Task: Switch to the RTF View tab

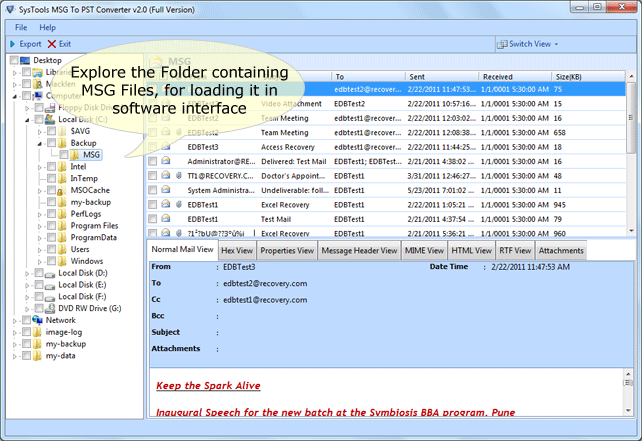Action: click(x=515, y=251)
